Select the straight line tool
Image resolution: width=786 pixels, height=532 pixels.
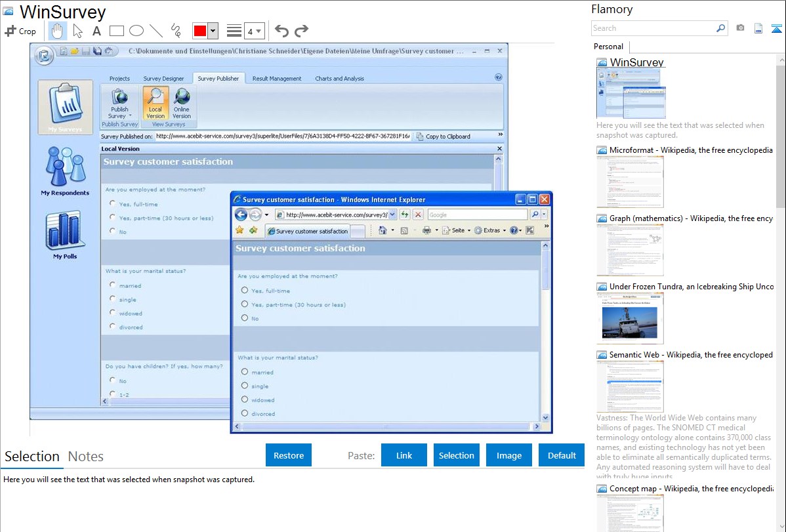coord(156,31)
